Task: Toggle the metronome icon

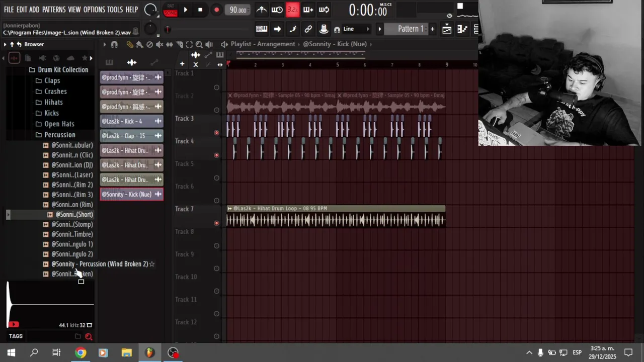Action: tap(262, 10)
